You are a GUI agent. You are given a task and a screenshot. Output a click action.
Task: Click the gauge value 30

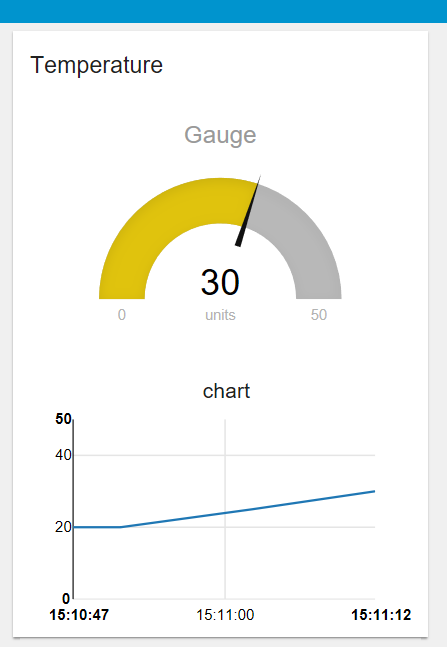click(220, 282)
